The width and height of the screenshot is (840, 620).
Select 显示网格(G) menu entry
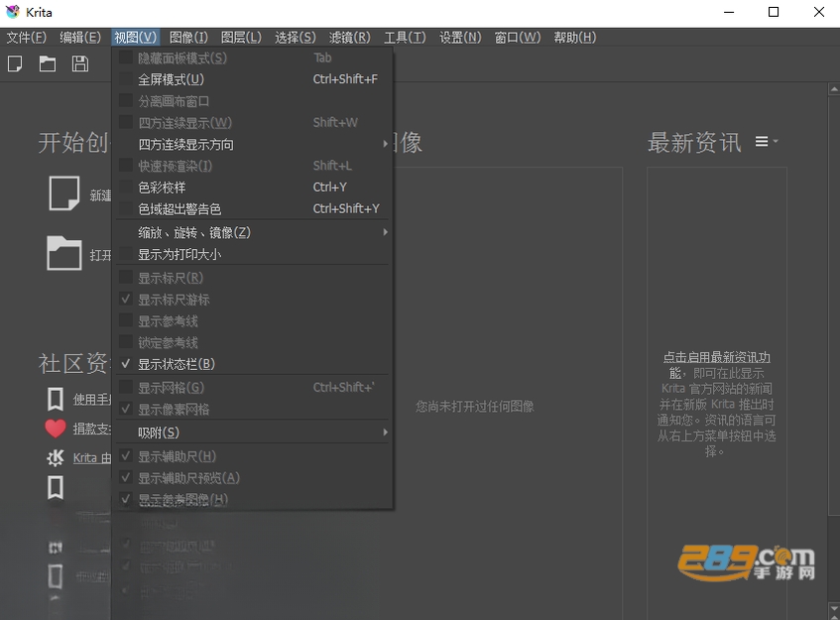pyautogui.click(x=253, y=387)
